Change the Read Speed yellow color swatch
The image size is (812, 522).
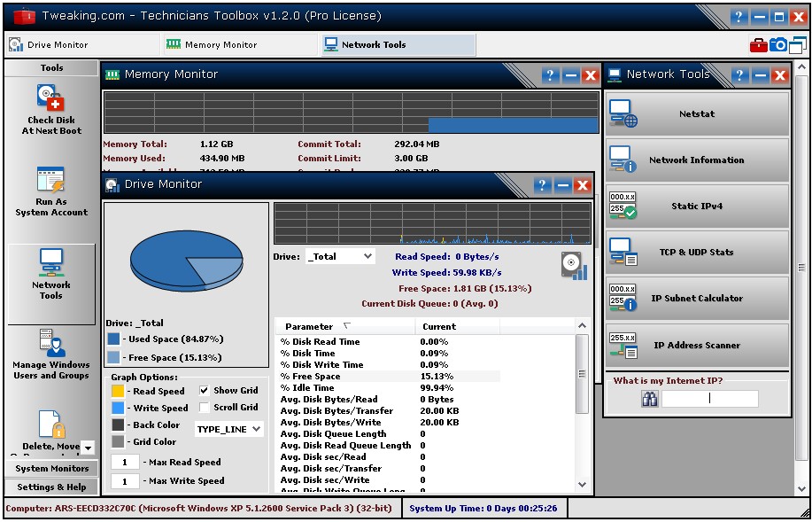[x=118, y=392]
